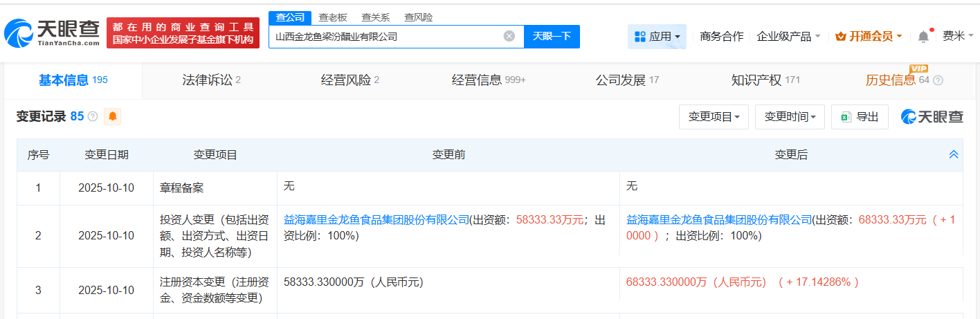Open the 知识产权 tab
Viewport: 980px width, 319px height.
765,80
